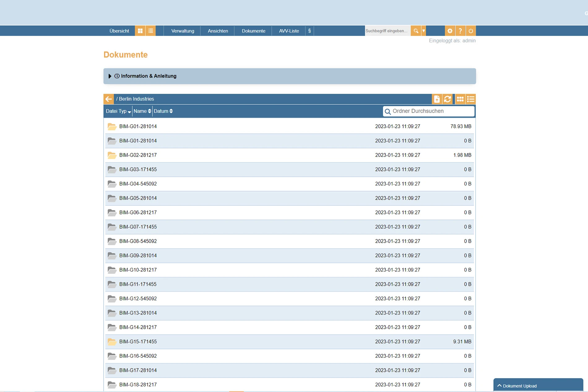Refresh the Berlin Industries folder listing
Viewport: 588px width, 392px height.
pyautogui.click(x=447, y=99)
